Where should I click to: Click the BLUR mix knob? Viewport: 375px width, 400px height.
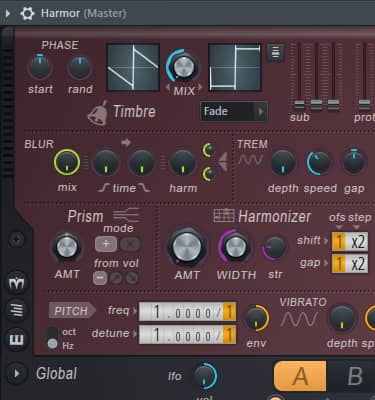pyautogui.click(x=67, y=163)
